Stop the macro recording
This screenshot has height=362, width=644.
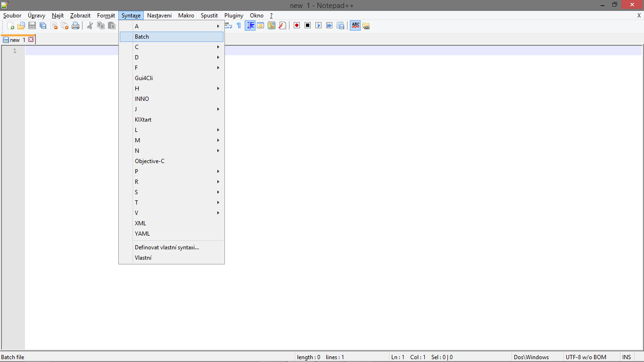tap(307, 25)
